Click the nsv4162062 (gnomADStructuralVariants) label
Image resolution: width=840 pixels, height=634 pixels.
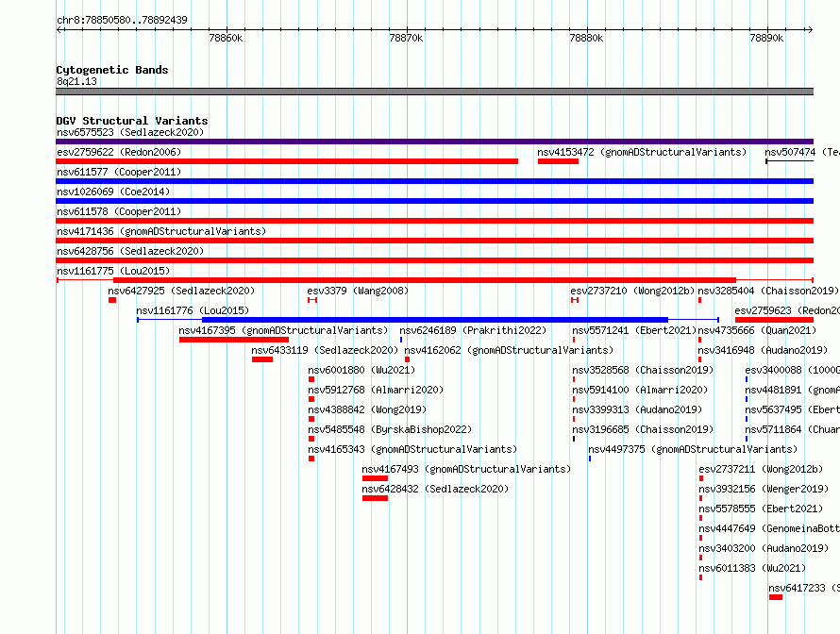509,350
